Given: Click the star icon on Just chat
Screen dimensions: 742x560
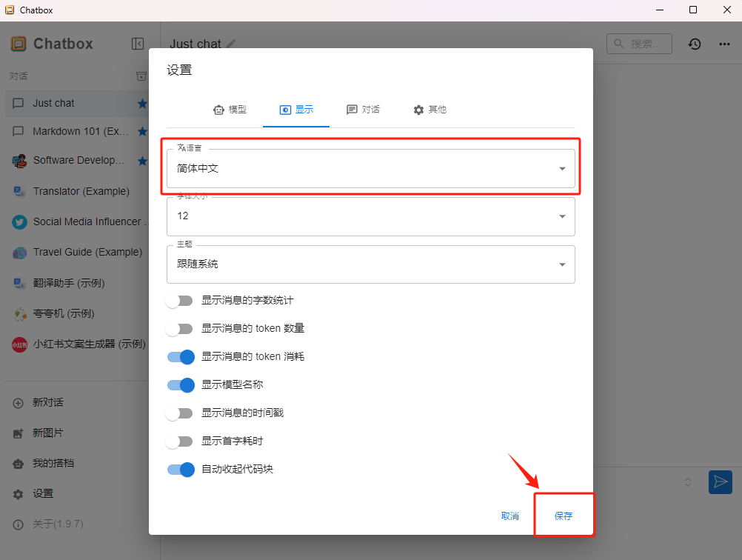Looking at the screenshot, I should tap(142, 103).
